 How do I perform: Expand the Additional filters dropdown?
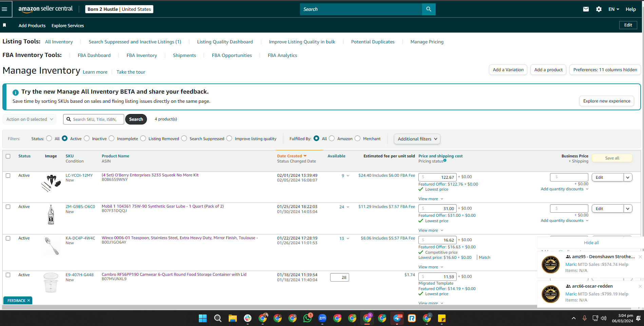pos(417,139)
